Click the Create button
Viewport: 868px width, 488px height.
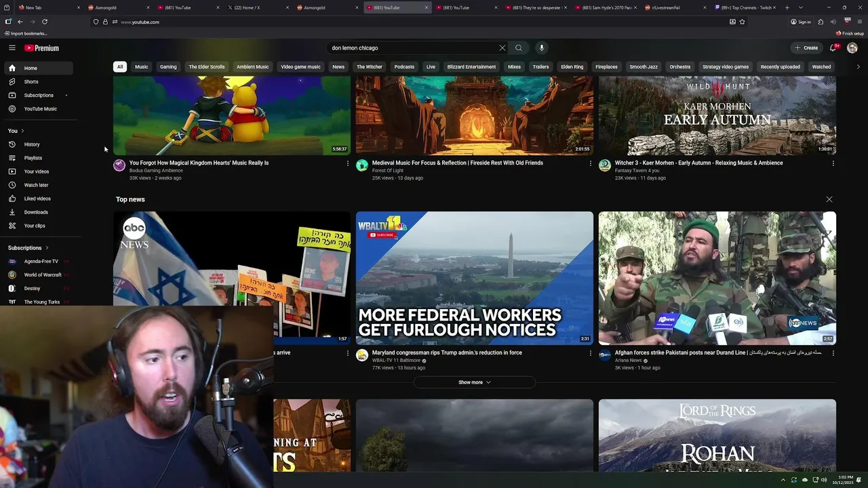807,48
